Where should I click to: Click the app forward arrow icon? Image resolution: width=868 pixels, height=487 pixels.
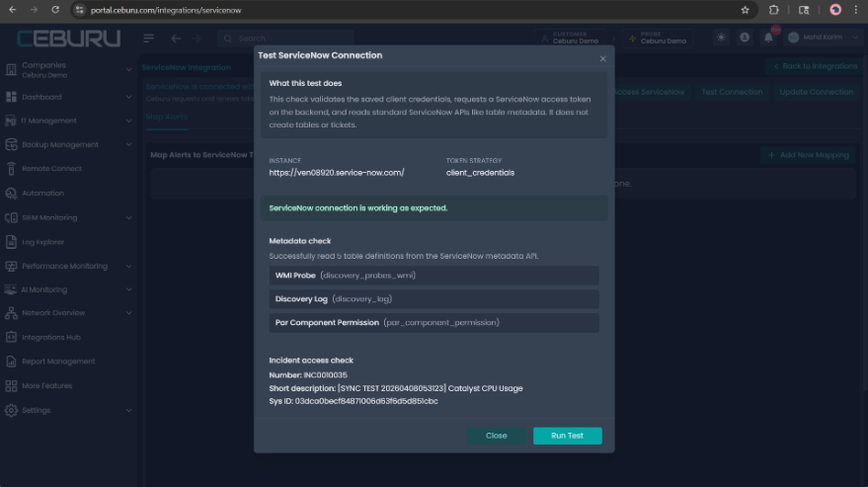(196, 39)
